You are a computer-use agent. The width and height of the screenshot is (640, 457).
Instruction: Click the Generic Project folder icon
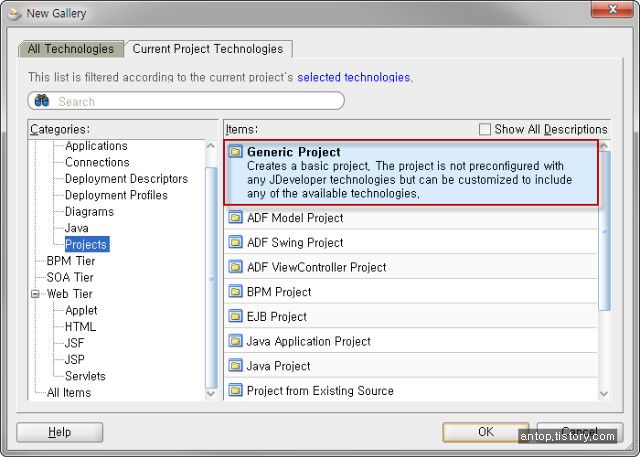click(x=235, y=152)
